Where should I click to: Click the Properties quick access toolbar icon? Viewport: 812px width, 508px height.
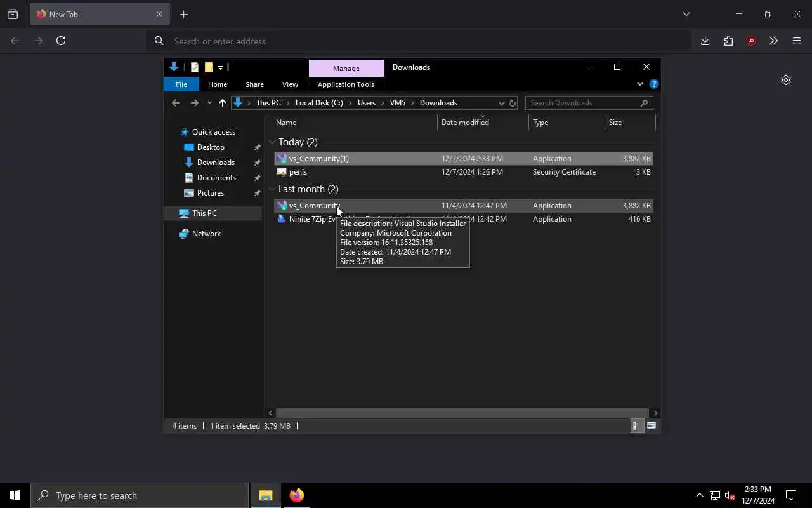point(195,67)
